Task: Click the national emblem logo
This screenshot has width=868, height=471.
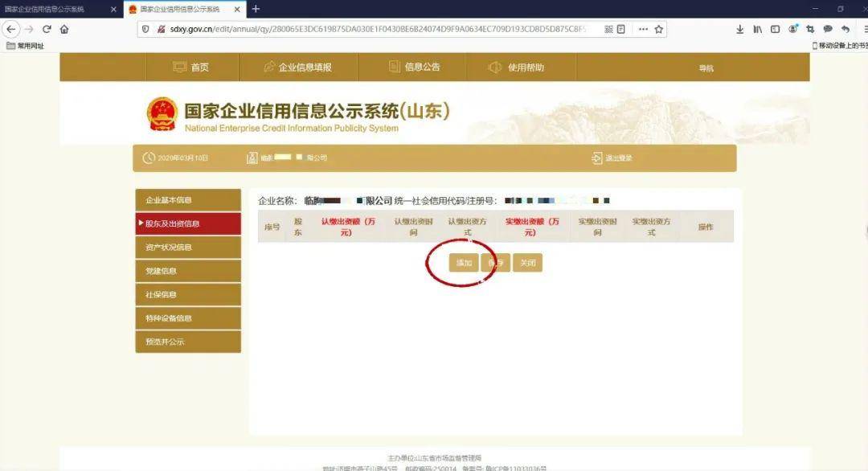Action: pyautogui.click(x=162, y=115)
